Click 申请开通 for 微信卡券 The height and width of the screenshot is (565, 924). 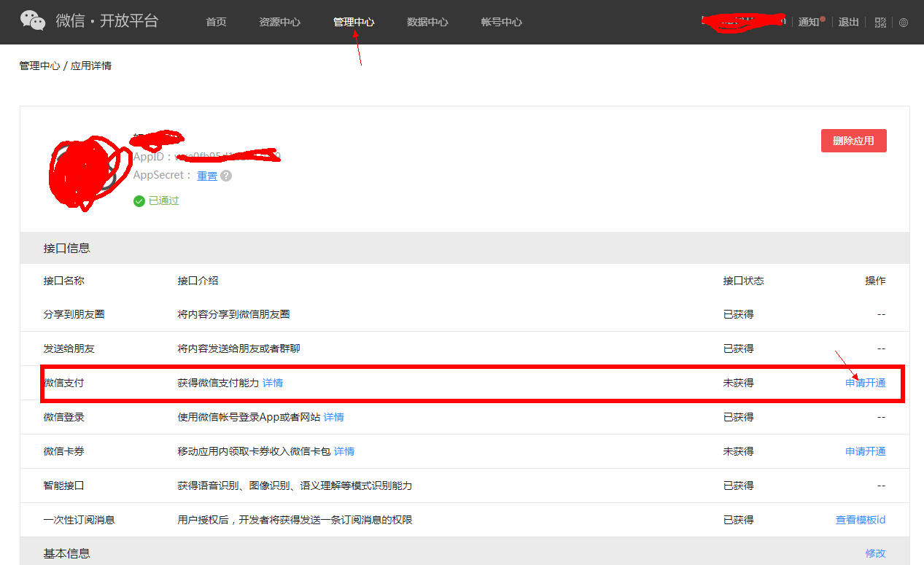click(866, 451)
